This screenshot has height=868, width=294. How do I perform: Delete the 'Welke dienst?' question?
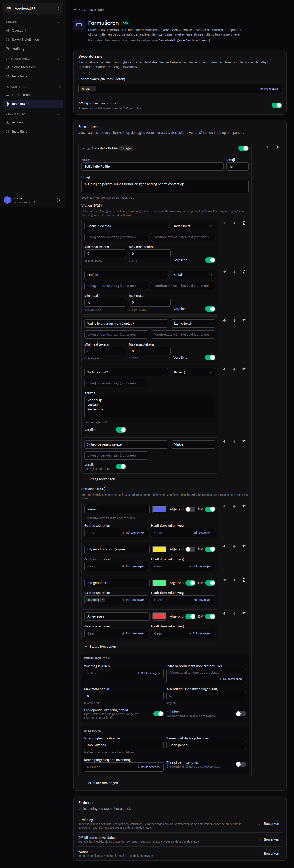(244, 369)
